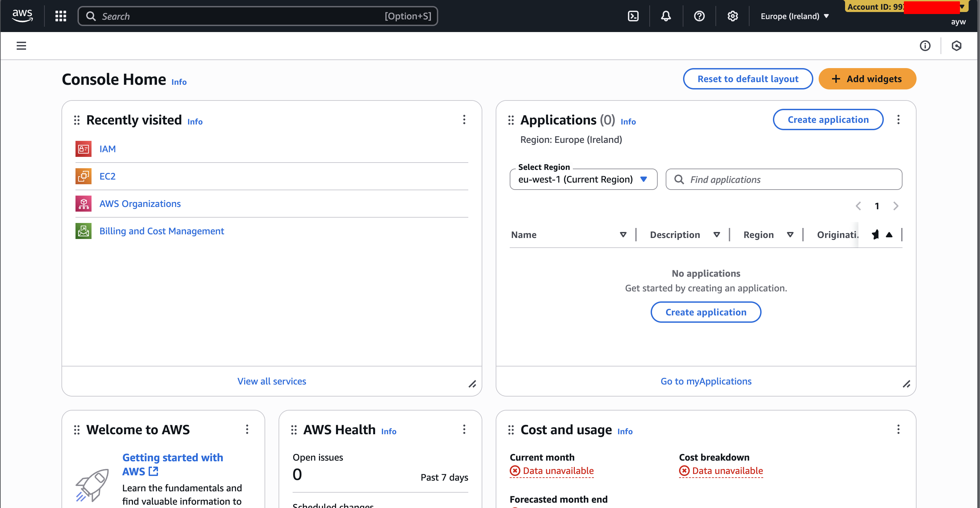Click the EC2 service icon
The height and width of the screenshot is (508, 980).
tap(83, 176)
